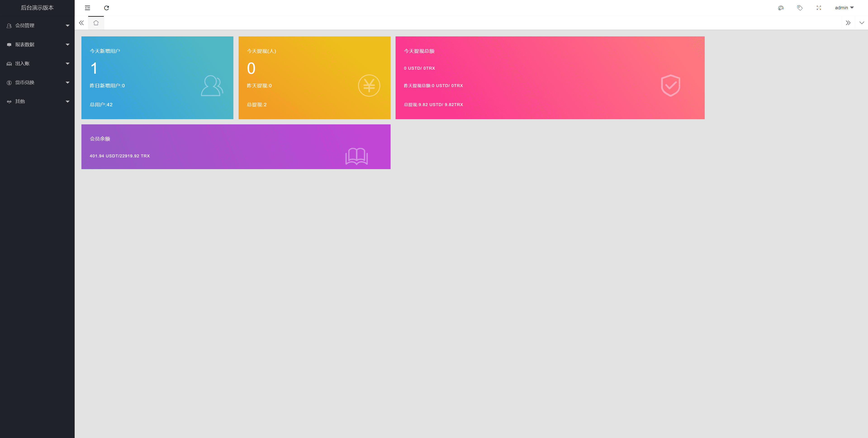Collapse the sidebar with the menu-fold icon
Image resolution: width=868 pixels, height=438 pixels.
click(87, 8)
